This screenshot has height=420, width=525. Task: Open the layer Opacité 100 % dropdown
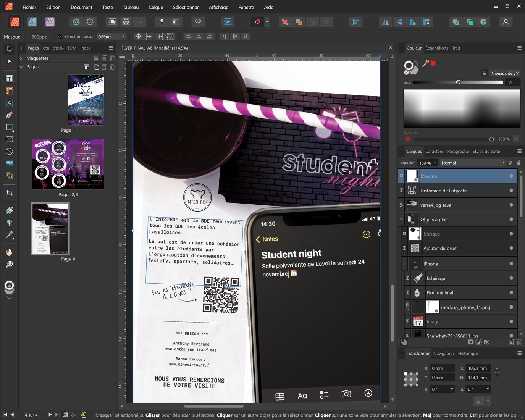tap(427, 163)
